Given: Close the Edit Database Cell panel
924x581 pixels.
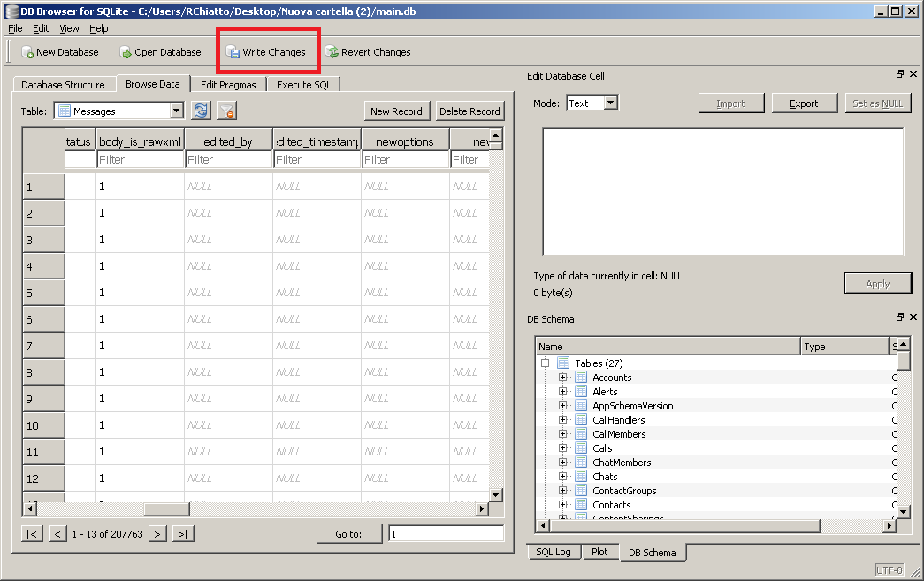Looking at the screenshot, I should pos(913,74).
